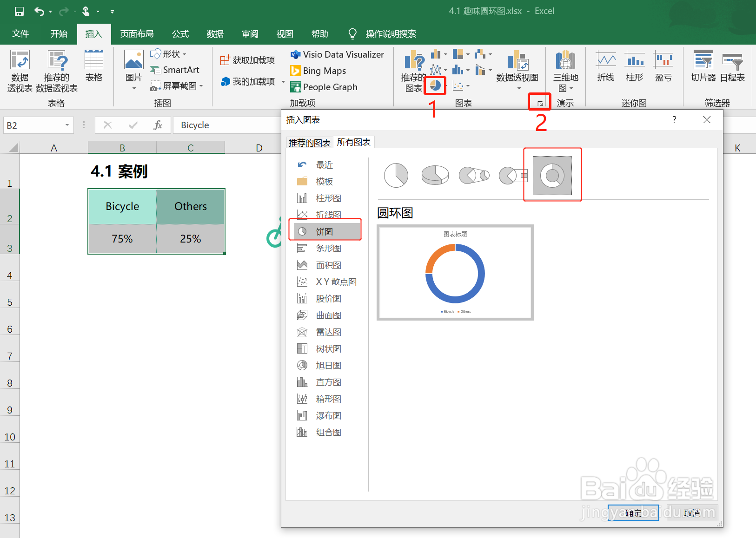Click the doughnut chart preview thumbnail
This screenshot has width=756, height=538.
point(455,273)
